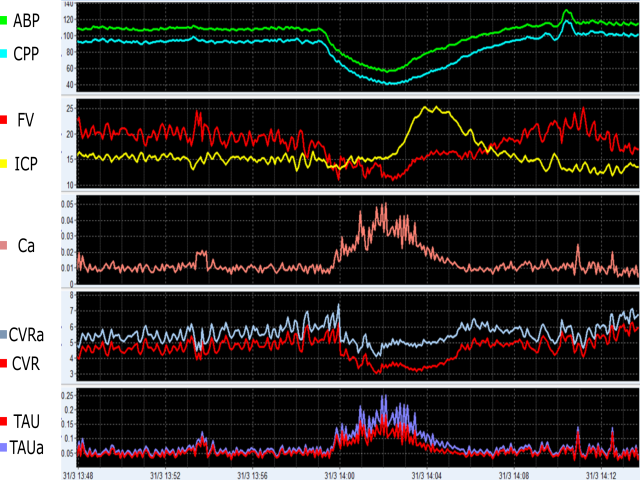
Task: Click the 31/3 14:08 time axis label
Action: [x=515, y=474]
